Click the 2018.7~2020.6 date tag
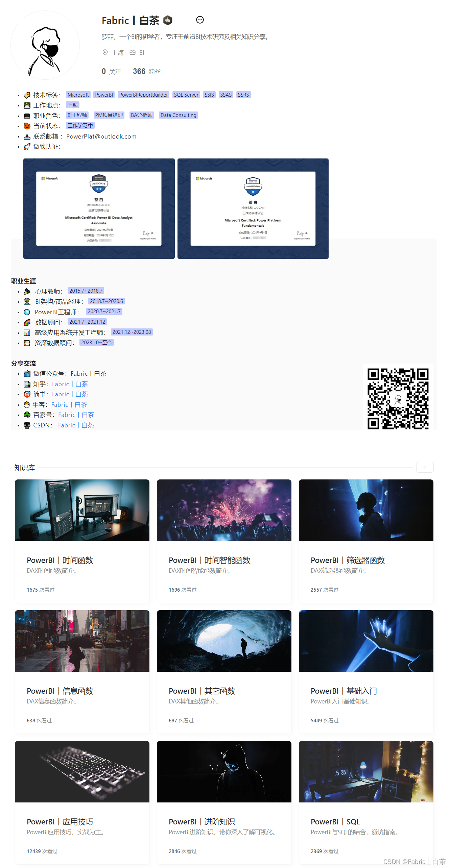 pos(106,301)
